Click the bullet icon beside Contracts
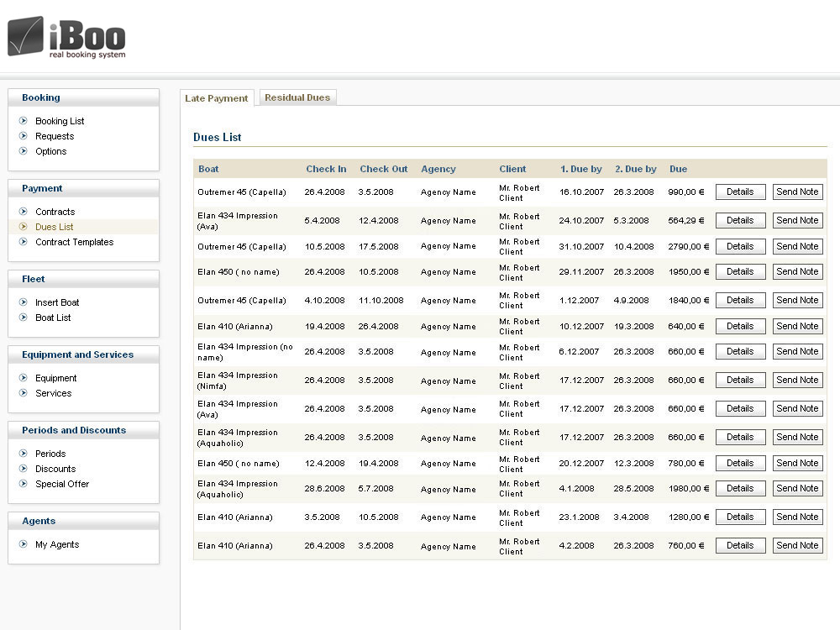 point(24,212)
